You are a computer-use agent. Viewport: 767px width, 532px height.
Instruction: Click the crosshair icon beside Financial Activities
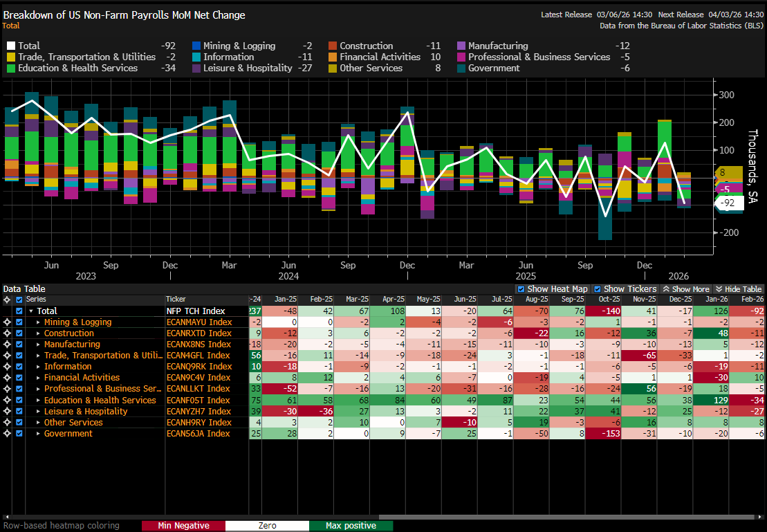tap(7, 378)
